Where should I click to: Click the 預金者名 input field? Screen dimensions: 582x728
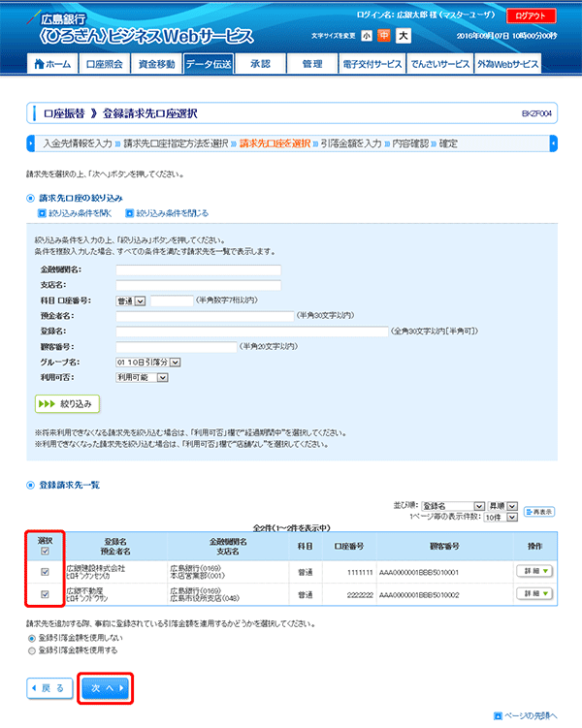point(205,317)
